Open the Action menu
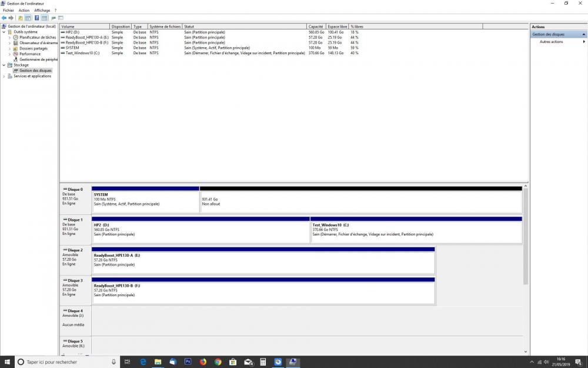The width and height of the screenshot is (588, 368). click(24, 10)
